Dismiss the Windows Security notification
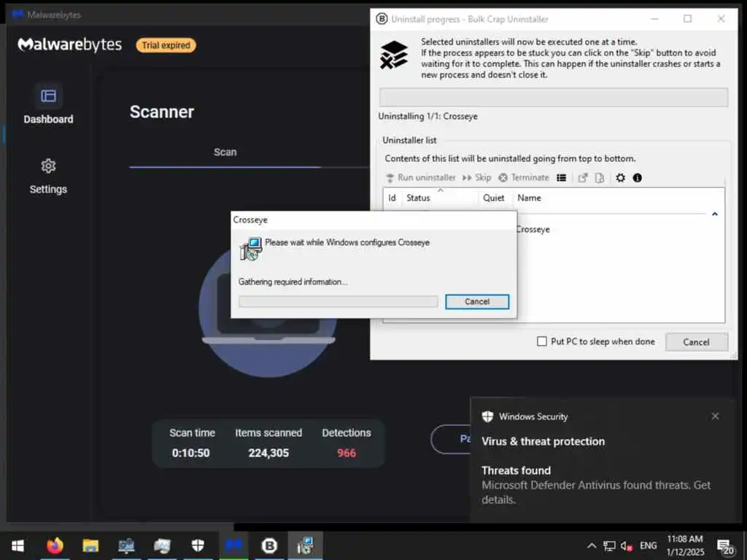This screenshot has width=747, height=560. point(715,416)
